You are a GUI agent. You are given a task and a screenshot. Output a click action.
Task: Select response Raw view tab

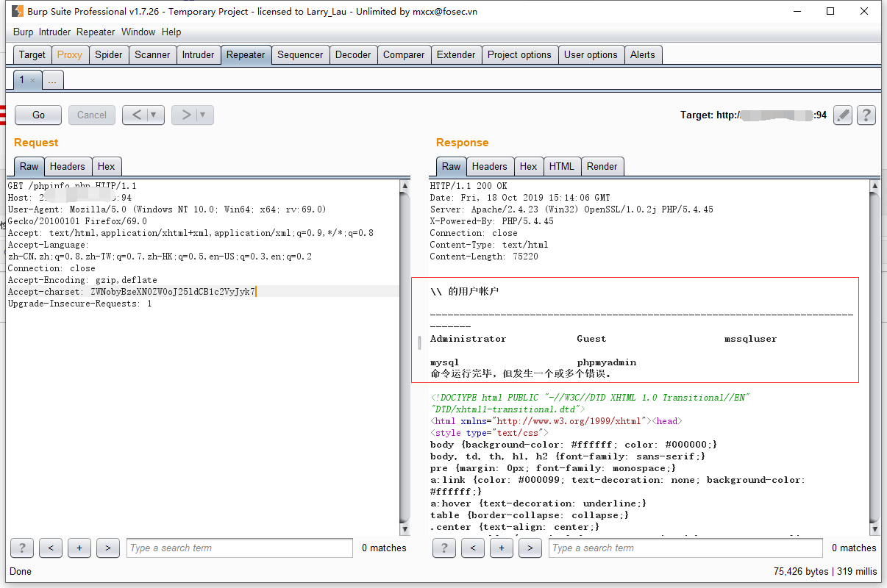tap(452, 166)
